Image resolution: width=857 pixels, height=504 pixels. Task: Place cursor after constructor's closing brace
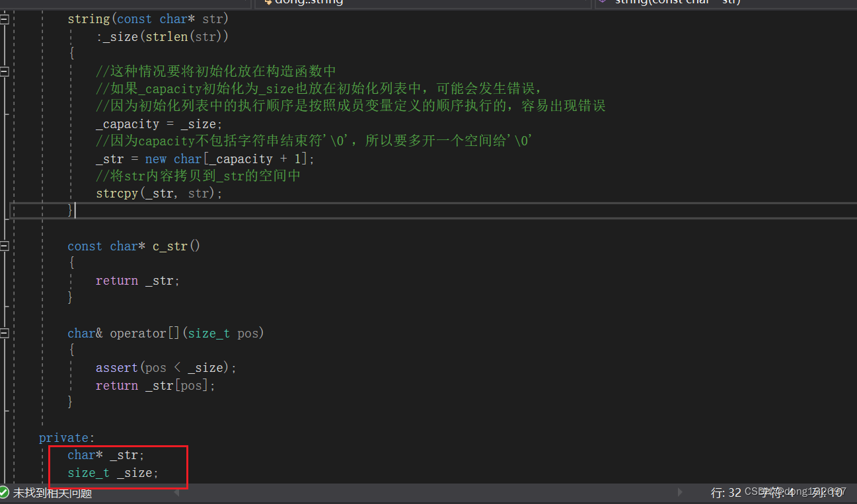[x=75, y=211]
